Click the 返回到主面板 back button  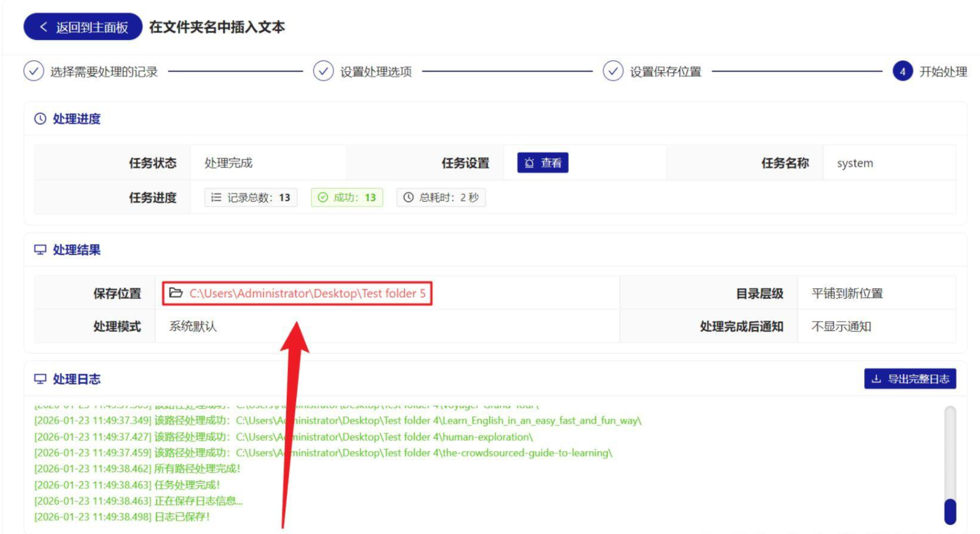click(x=83, y=27)
